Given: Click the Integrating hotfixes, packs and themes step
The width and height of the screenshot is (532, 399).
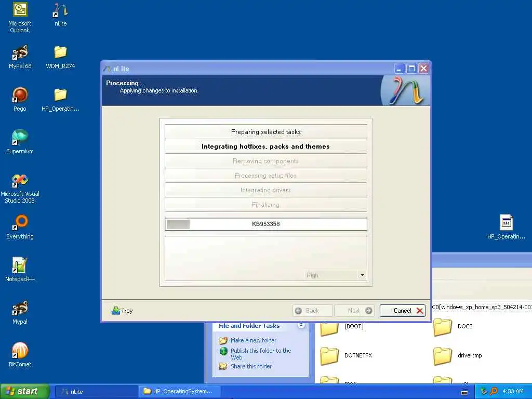Looking at the screenshot, I should tap(265, 147).
